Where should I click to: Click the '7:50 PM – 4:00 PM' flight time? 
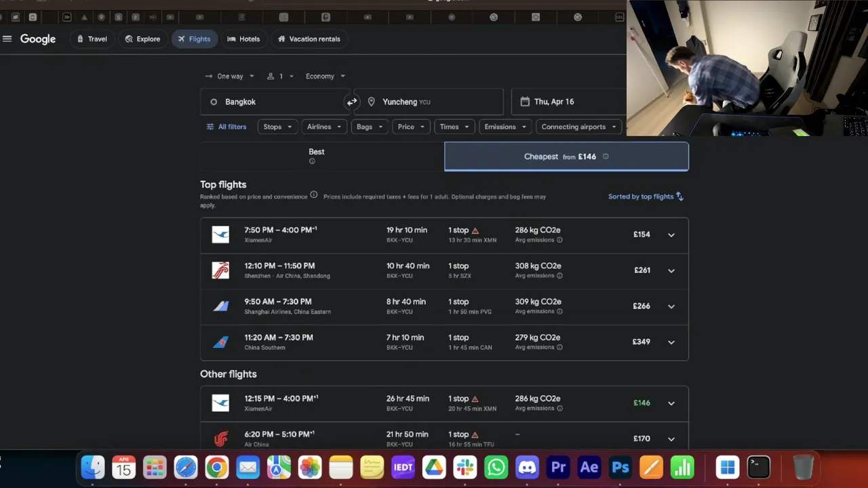coord(281,230)
